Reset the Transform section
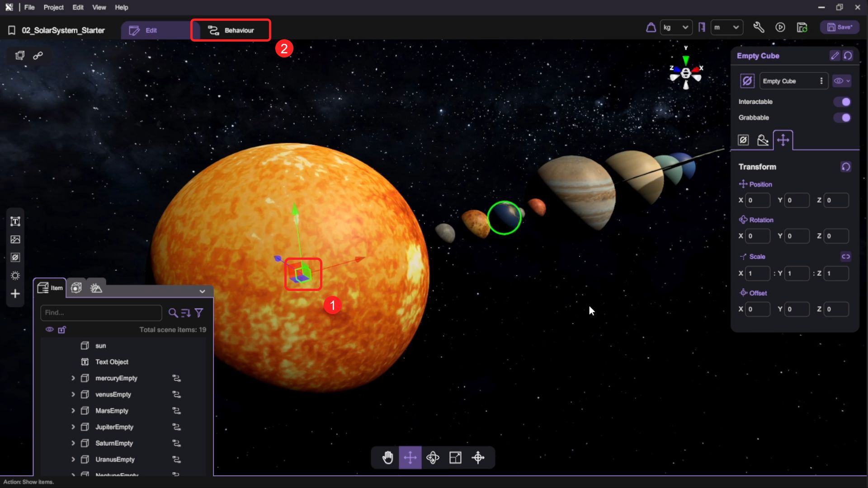This screenshot has height=488, width=868. coord(845,167)
